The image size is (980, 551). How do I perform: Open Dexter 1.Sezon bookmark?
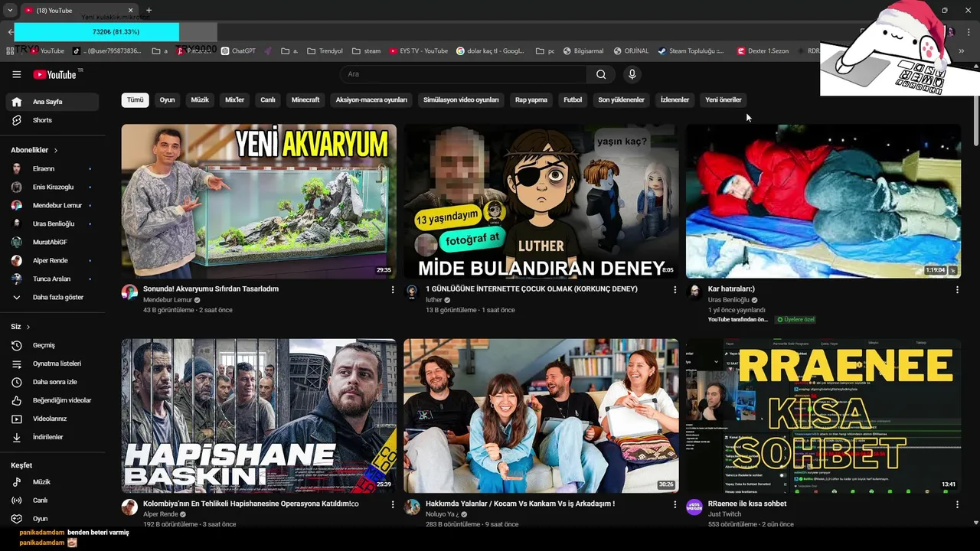(x=763, y=51)
